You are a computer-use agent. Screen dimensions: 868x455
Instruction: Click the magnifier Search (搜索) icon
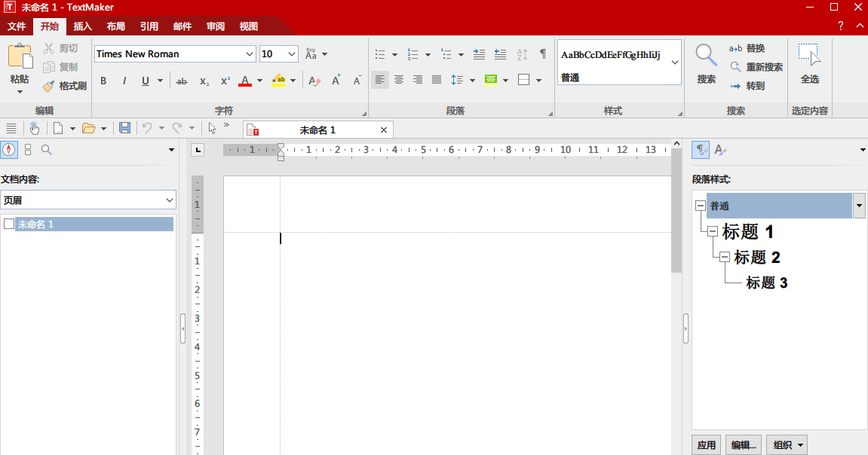706,55
